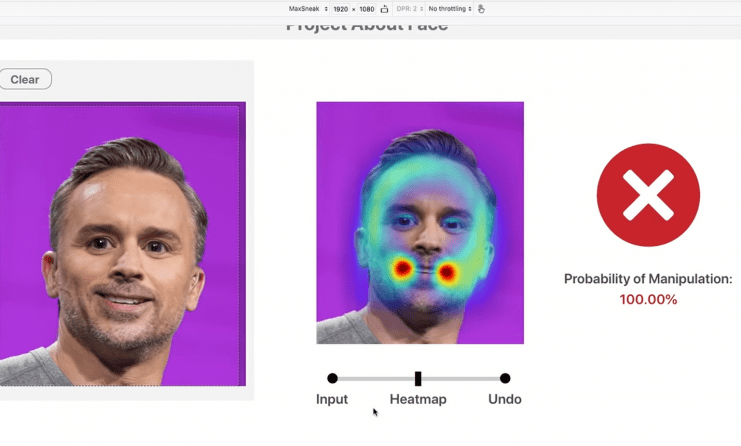Click the Input label under the slider
The width and height of the screenshot is (741, 446).
[332, 399]
